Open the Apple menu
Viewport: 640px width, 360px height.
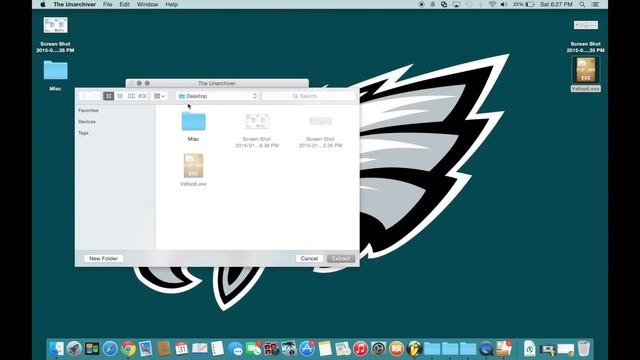42,4
